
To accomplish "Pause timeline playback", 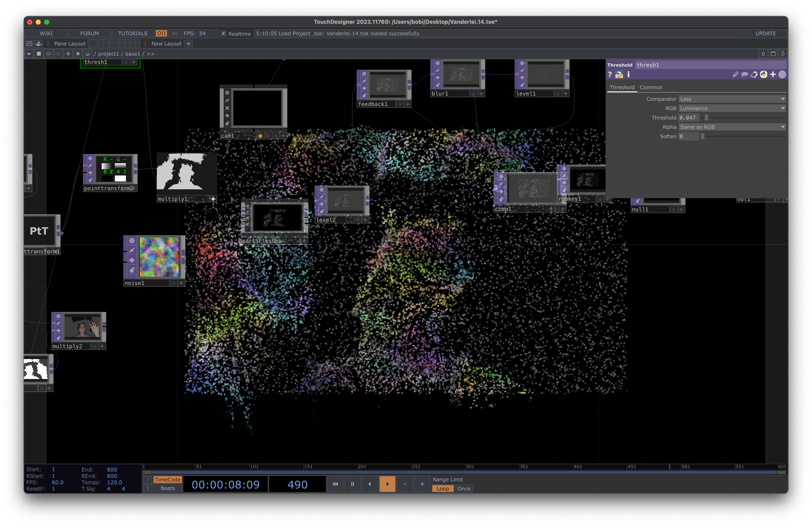I will pos(353,484).
